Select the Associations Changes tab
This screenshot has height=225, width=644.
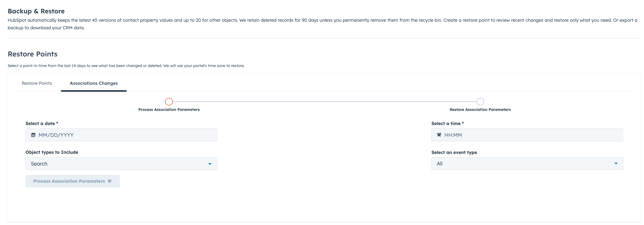[x=94, y=83]
